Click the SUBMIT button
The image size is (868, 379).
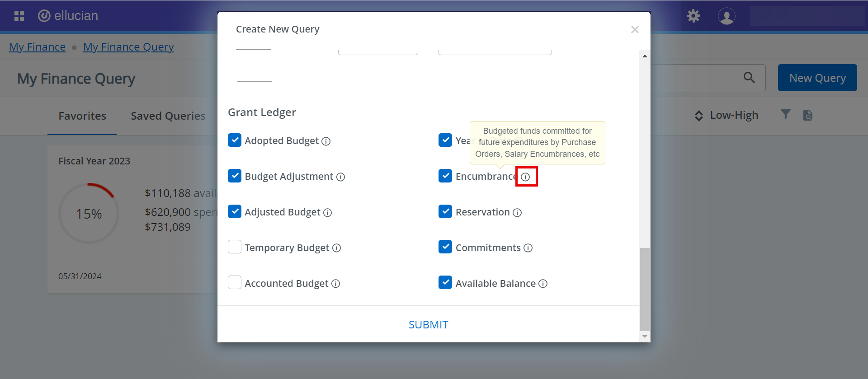428,325
